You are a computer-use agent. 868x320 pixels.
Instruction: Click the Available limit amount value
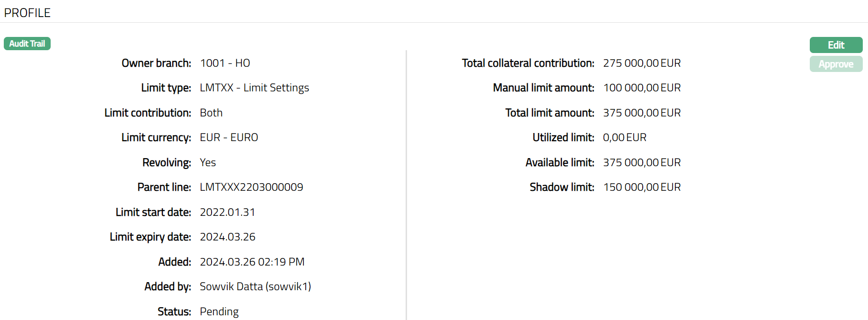point(641,162)
